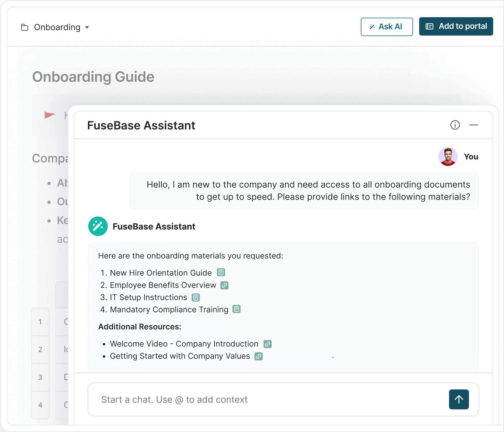Viewport: 504px width, 432px height.
Task: Click the user message bubble starting "Hello, I am new"
Action: tap(304, 191)
